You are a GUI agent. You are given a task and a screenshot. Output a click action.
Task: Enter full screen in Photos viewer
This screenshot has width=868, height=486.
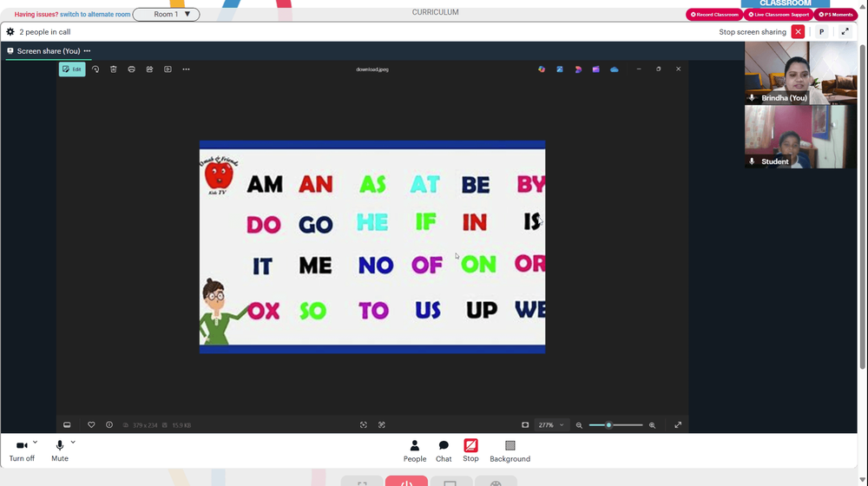point(678,425)
